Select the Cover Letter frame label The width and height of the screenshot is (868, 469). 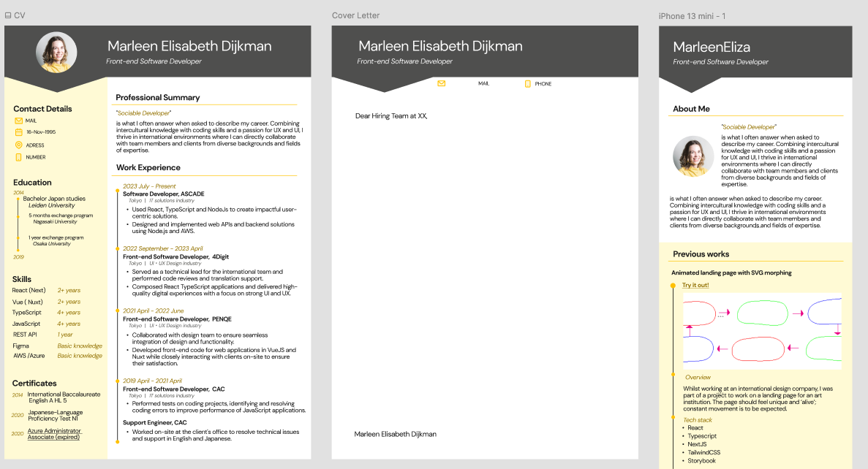355,15
